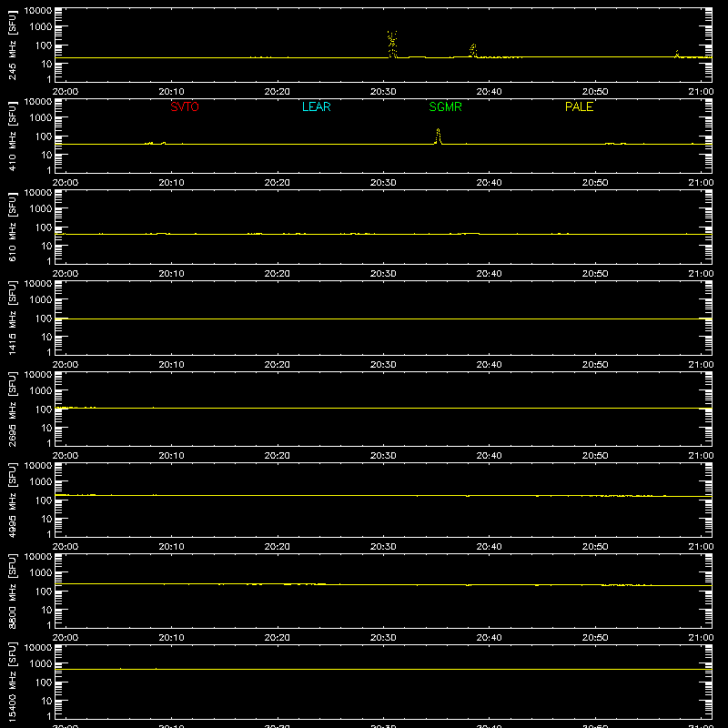The height and width of the screenshot is (728, 728).
Task: Click the 21:00 tick label under 4995 MHz plot
Action: (701, 547)
